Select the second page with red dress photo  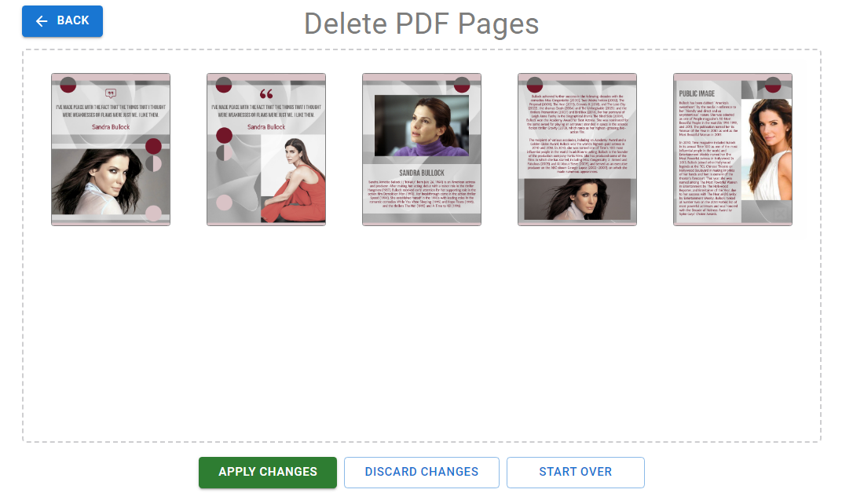tap(266, 149)
